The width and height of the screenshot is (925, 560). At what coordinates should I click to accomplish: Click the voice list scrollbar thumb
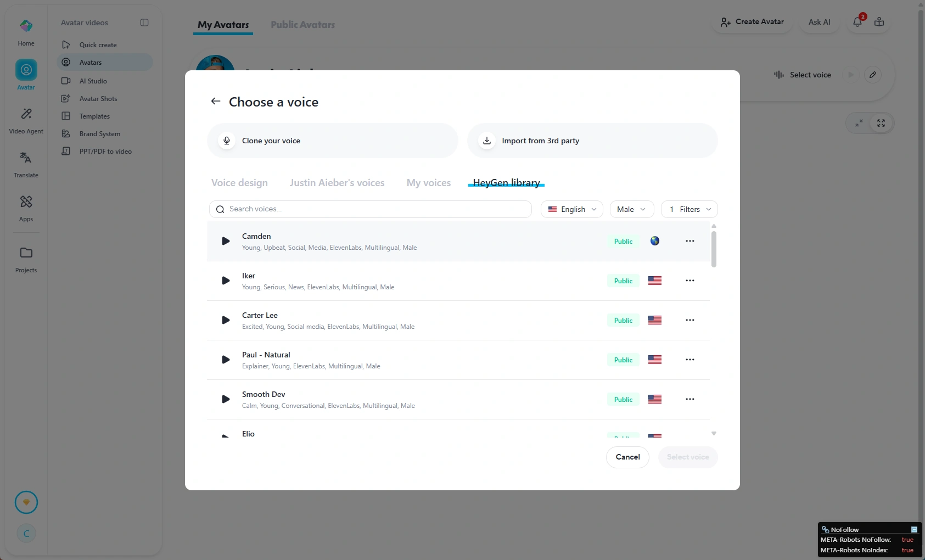tap(714, 249)
